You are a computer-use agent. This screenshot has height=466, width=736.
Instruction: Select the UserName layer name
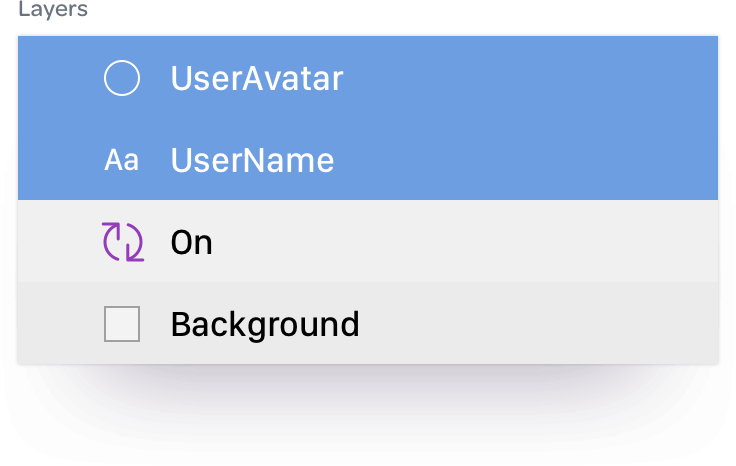(x=252, y=160)
